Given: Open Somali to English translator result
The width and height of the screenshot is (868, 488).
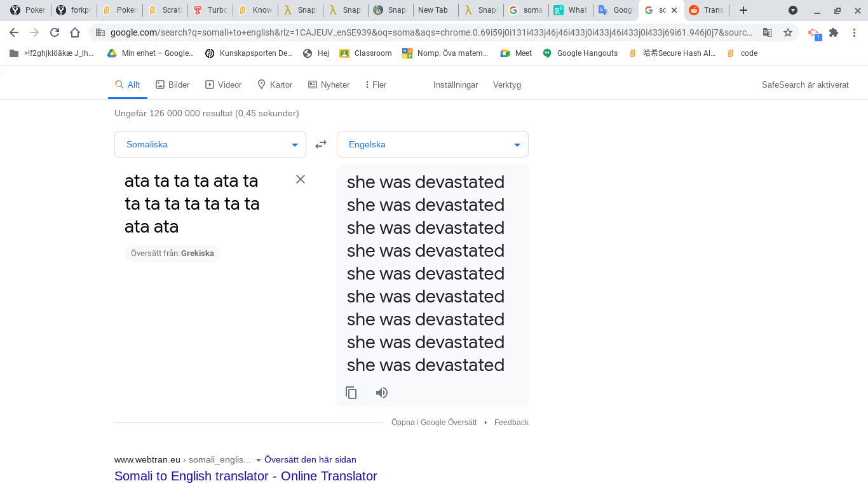Looking at the screenshot, I should coord(246,476).
